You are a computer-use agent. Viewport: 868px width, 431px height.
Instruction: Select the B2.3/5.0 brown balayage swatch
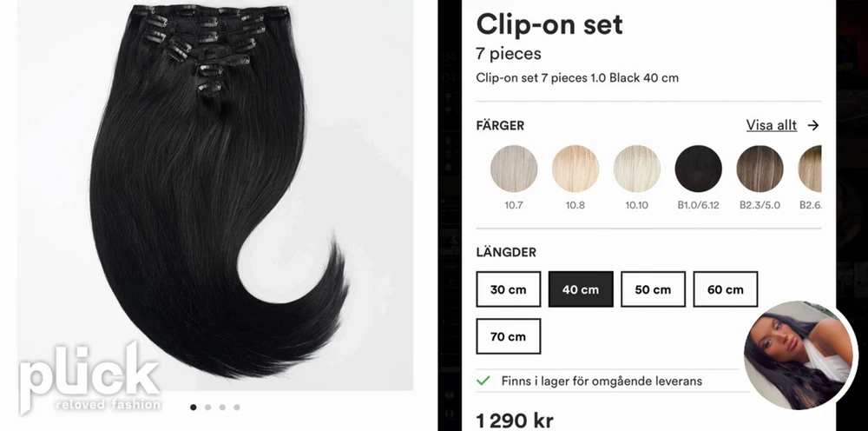point(759,169)
